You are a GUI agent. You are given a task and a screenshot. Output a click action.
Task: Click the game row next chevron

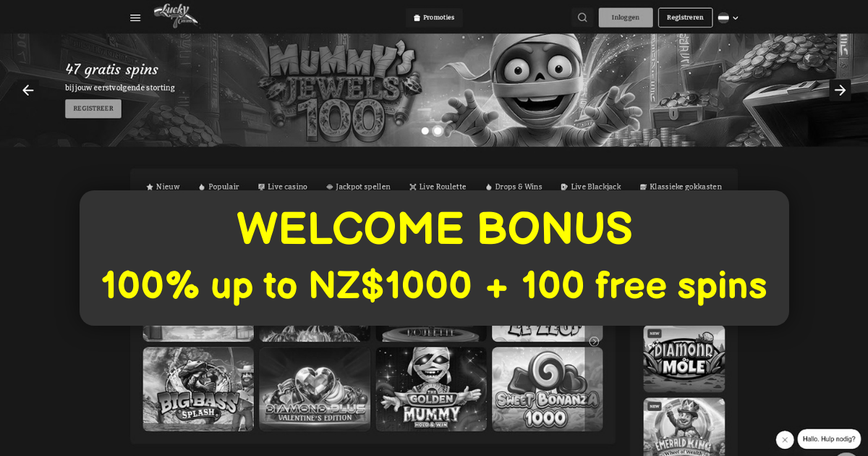click(x=594, y=342)
